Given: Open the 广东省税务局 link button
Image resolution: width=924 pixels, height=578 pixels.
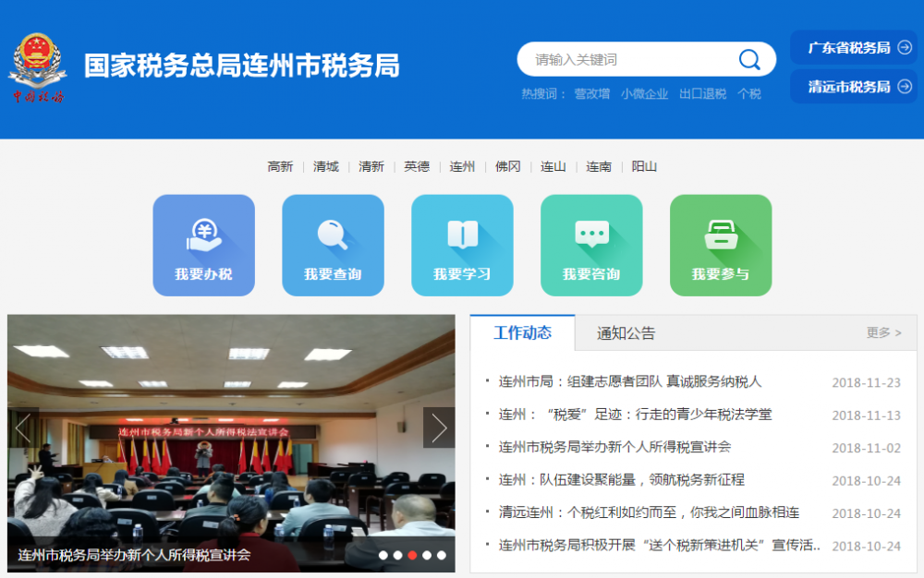Looking at the screenshot, I should pyautogui.click(x=851, y=47).
